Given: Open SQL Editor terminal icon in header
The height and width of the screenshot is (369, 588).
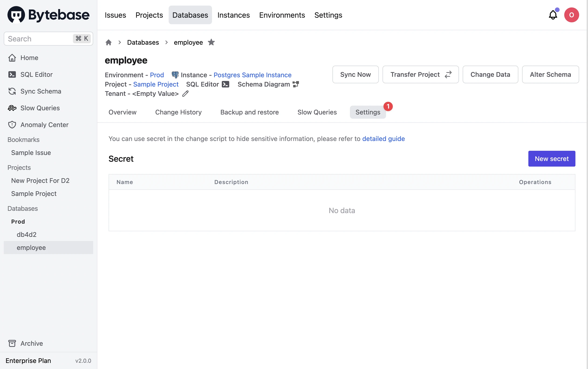Looking at the screenshot, I should coord(225,84).
